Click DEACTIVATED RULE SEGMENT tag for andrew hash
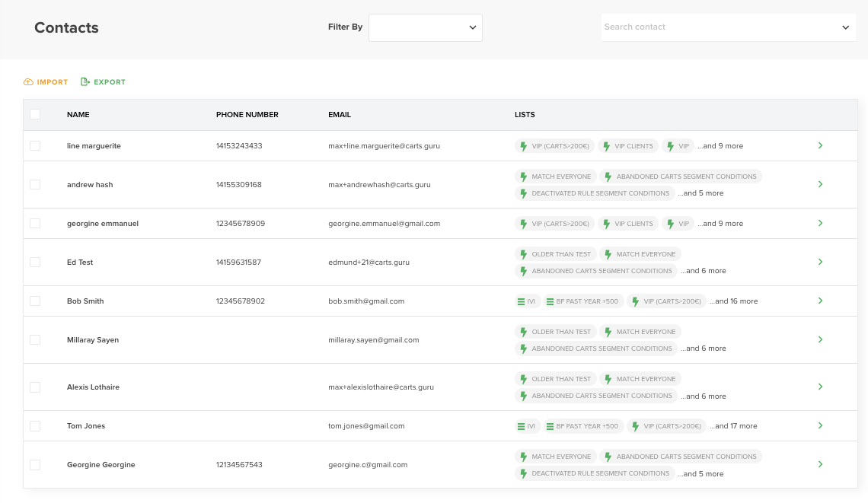 click(x=595, y=193)
